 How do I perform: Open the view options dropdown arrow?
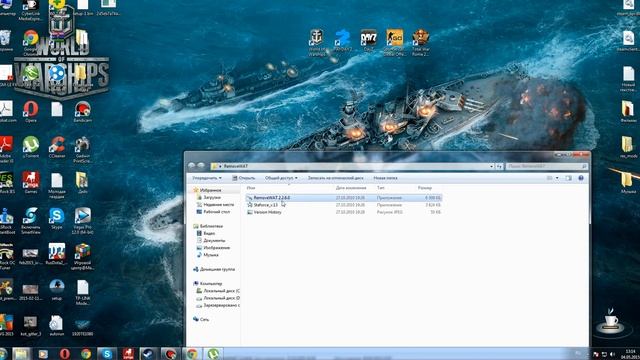pyautogui.click(x=557, y=178)
